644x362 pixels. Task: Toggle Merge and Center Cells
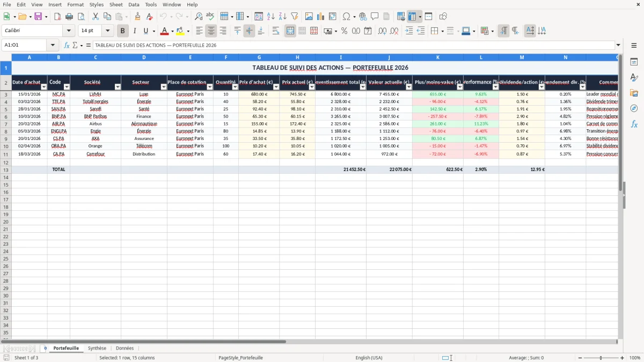(290, 31)
